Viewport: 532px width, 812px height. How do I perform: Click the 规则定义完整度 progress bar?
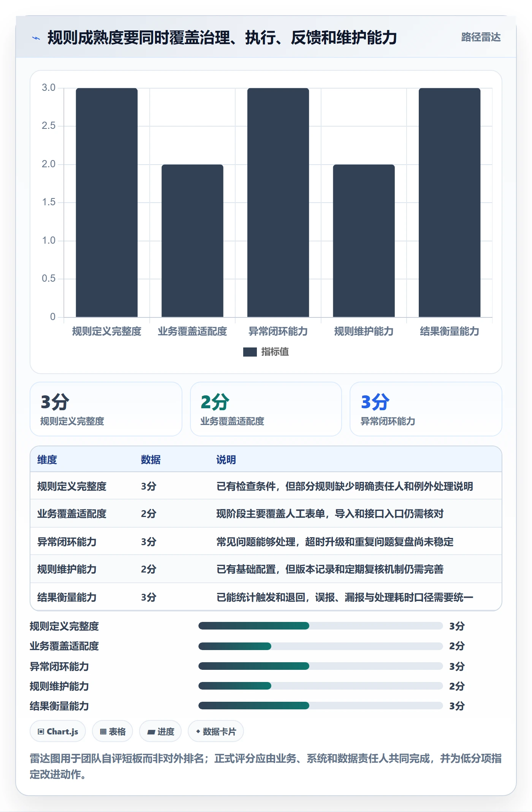(320, 626)
